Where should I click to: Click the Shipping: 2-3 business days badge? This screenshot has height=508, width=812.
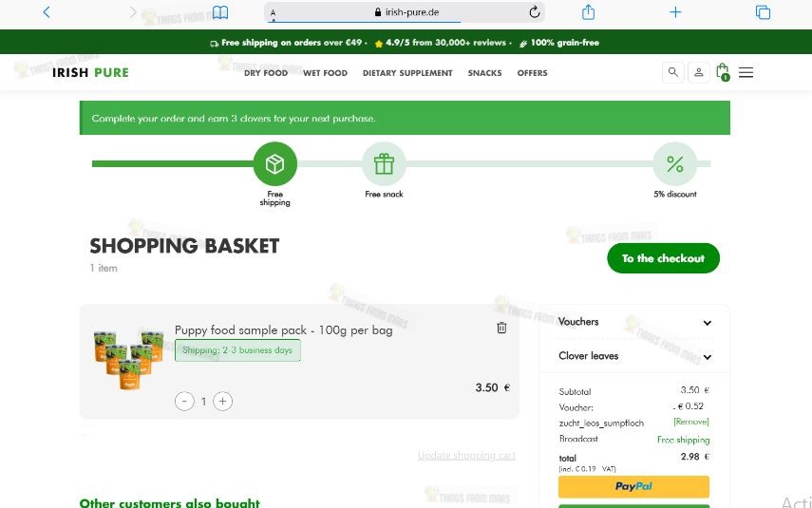click(237, 350)
